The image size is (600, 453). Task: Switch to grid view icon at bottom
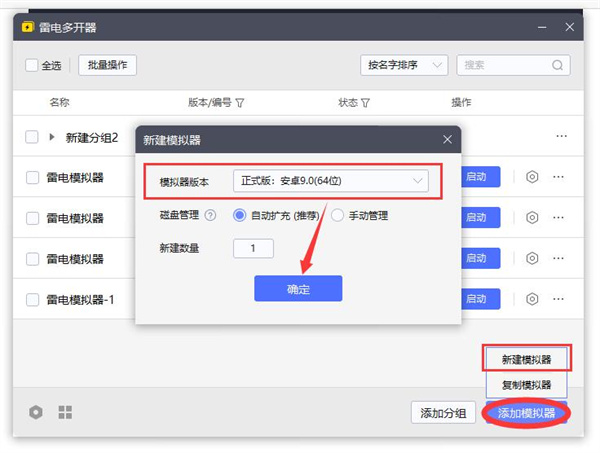(65, 412)
